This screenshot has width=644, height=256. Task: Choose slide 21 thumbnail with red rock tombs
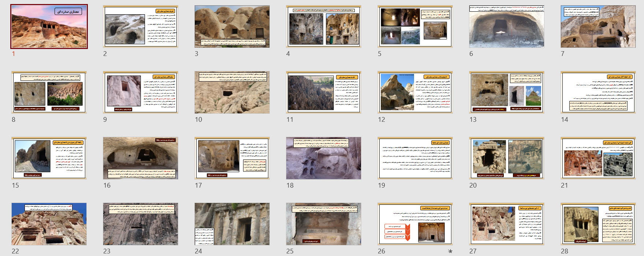[x=598, y=158]
